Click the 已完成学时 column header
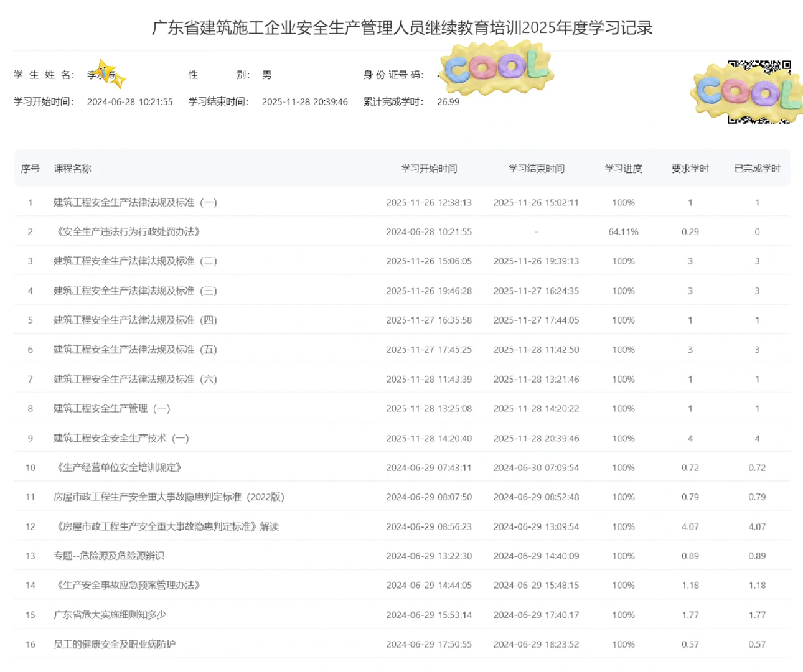This screenshot has width=803, height=672. point(757,168)
